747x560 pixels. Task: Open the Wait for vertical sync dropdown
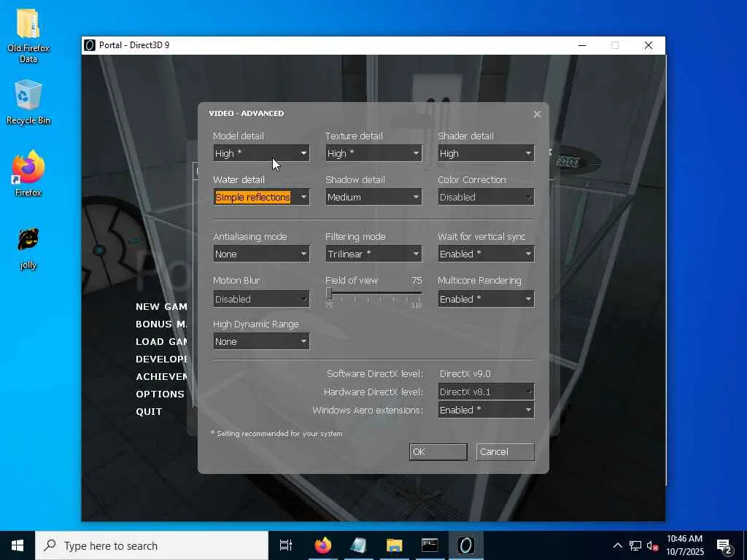pyautogui.click(x=486, y=254)
